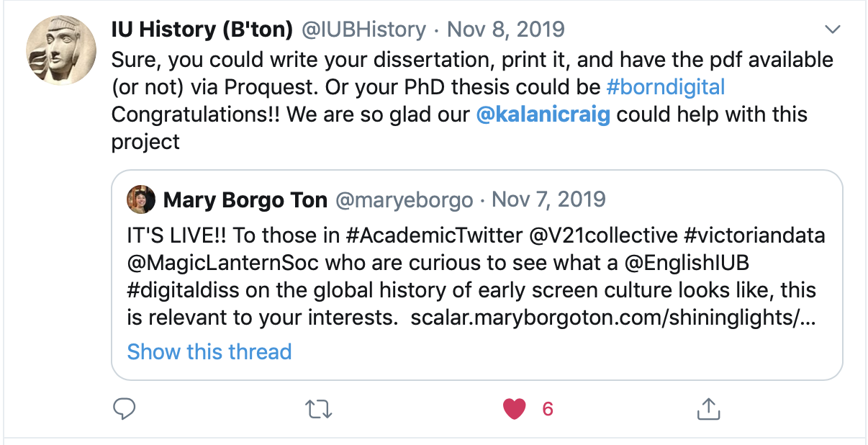Click the retweet icon below the tweet
The image size is (868, 445).
tap(319, 408)
